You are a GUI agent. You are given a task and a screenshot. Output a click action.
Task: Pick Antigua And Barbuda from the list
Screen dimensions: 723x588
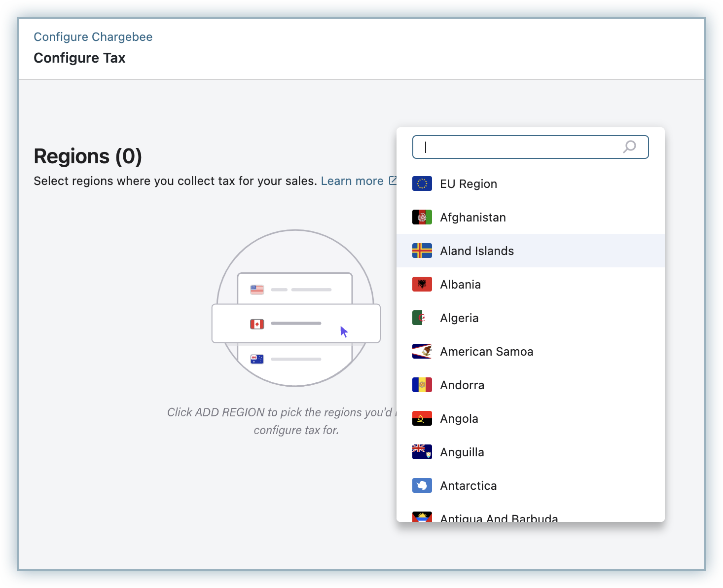coord(499,517)
